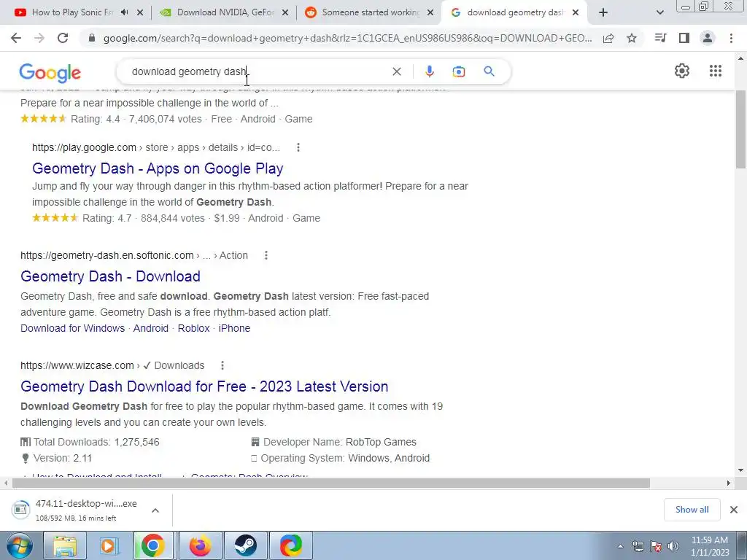The height and width of the screenshot is (560, 747).
Task: Click the volume icon in system tray
Action: tap(673, 546)
